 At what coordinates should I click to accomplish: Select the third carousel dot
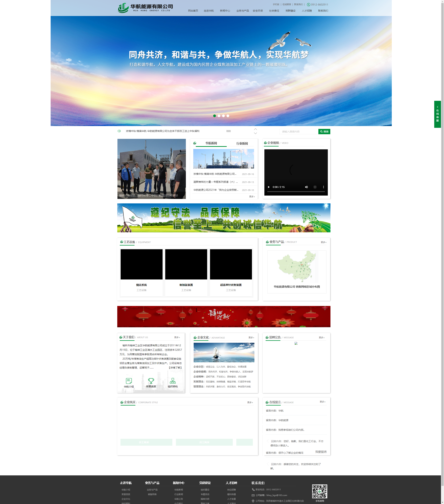pyautogui.click(x=224, y=116)
